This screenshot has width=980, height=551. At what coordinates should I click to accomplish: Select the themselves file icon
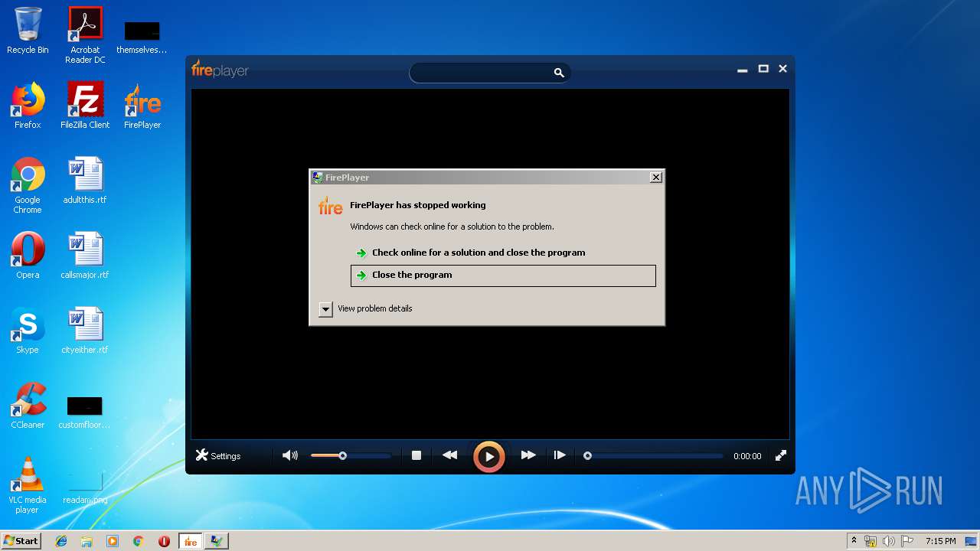(142, 37)
